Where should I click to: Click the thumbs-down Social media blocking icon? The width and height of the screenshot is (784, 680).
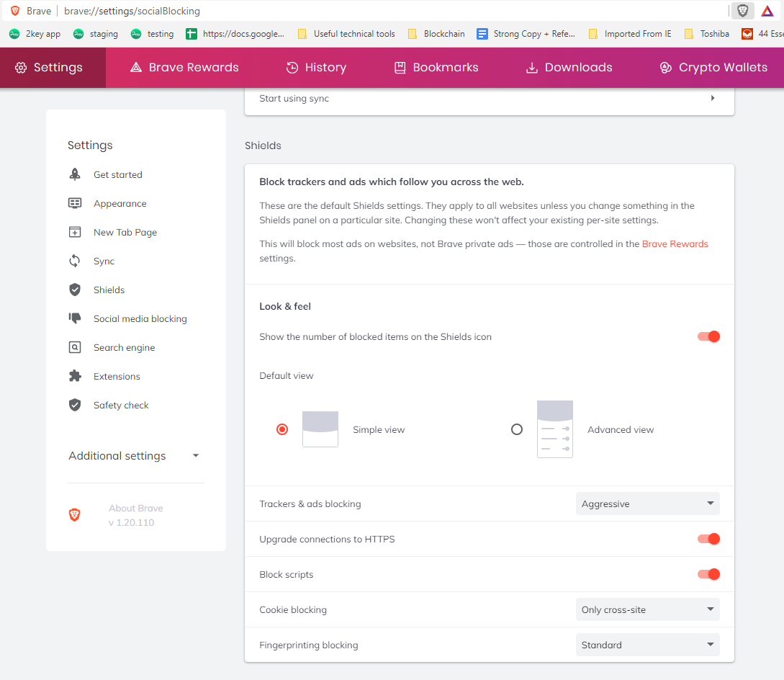(74, 318)
